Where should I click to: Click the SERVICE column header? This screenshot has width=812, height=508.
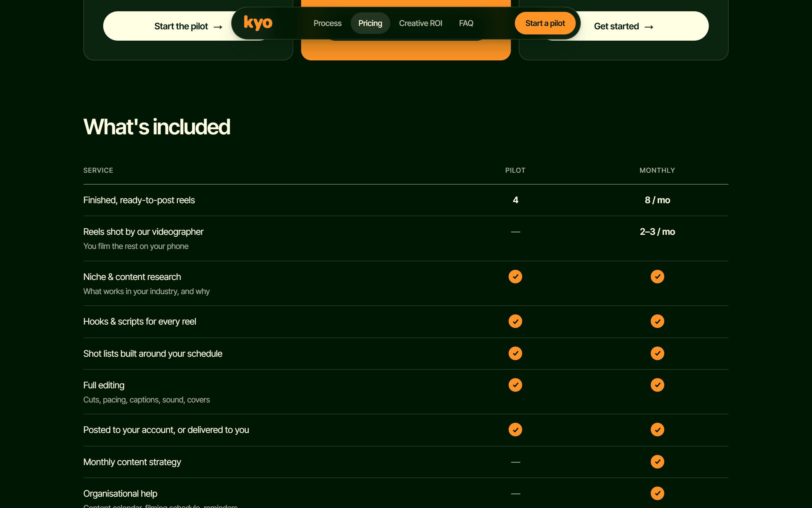click(98, 170)
